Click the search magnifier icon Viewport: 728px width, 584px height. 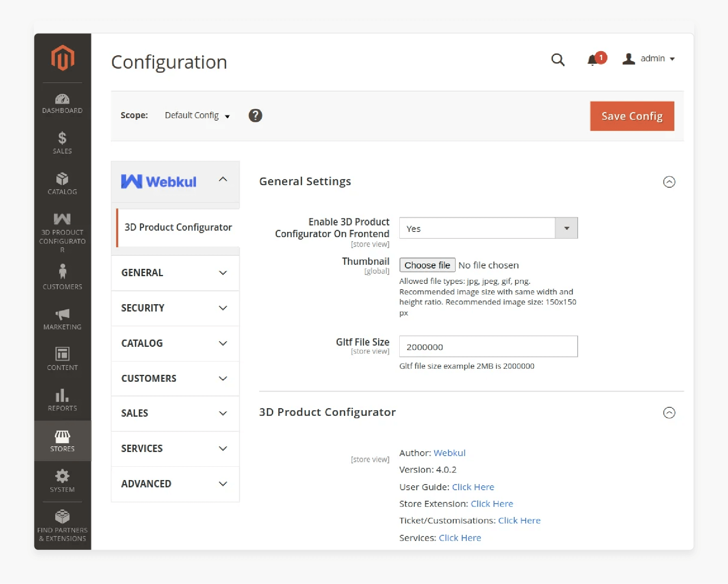[558, 60]
